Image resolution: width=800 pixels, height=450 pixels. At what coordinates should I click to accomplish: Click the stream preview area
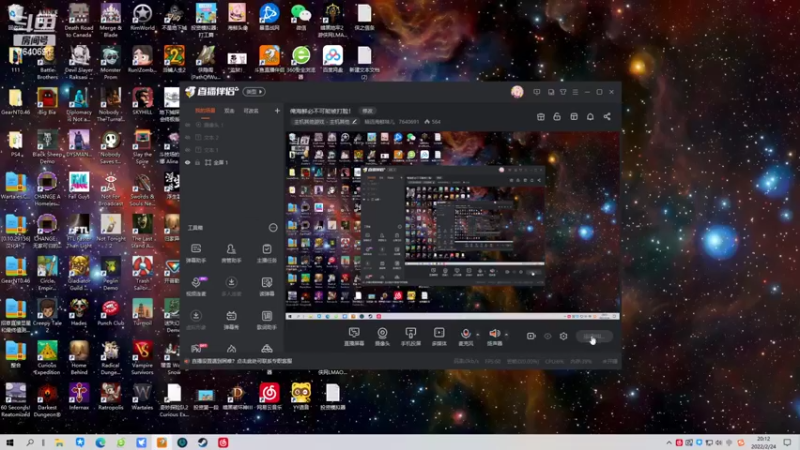coord(453,226)
